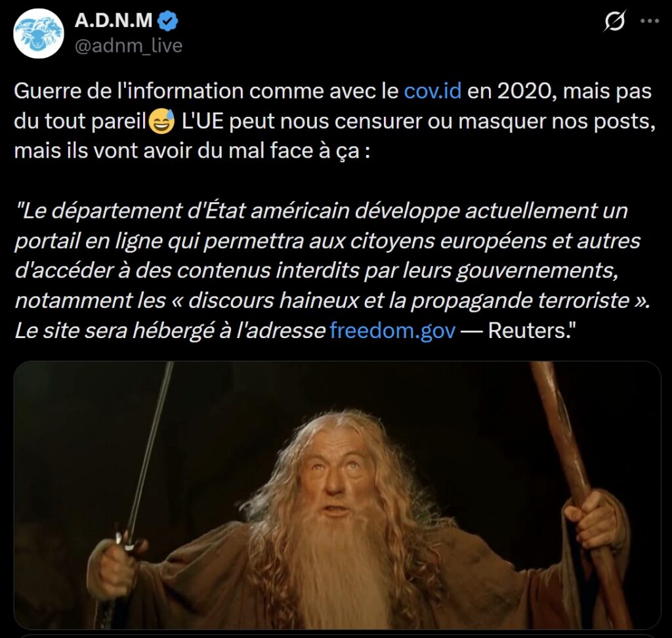Open the cov.id link
This screenshot has height=638, width=672.
[433, 91]
